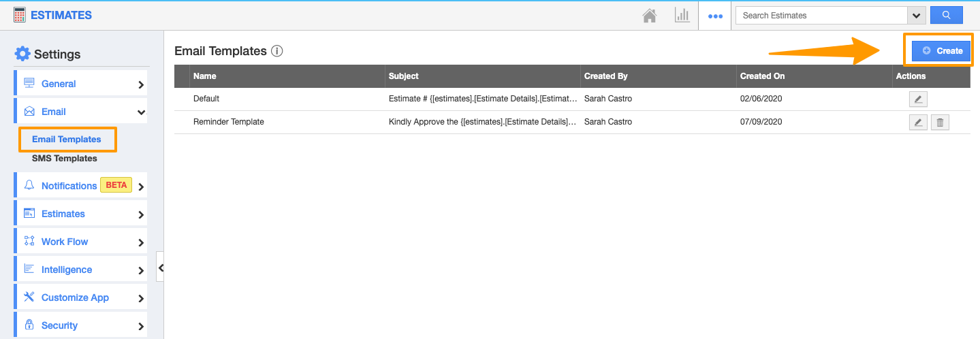980x339 pixels.
Task: Edit the Default template pencil icon
Action: (918, 99)
